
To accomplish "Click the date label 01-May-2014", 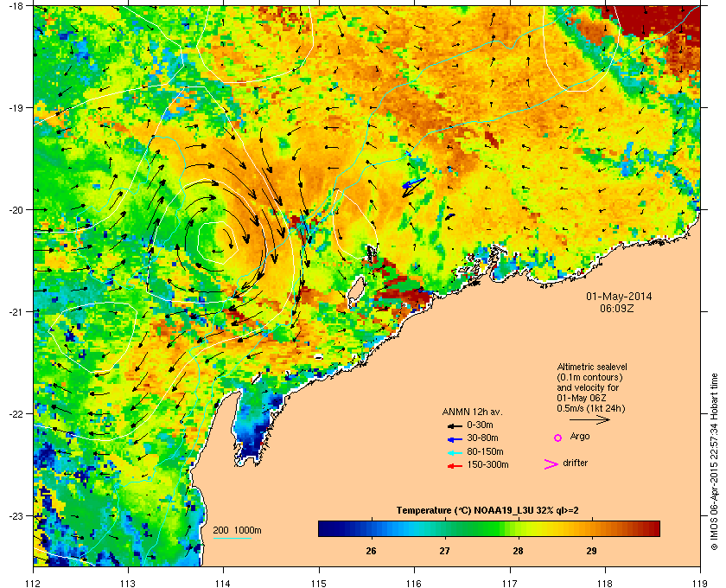I will pyautogui.click(x=619, y=297).
